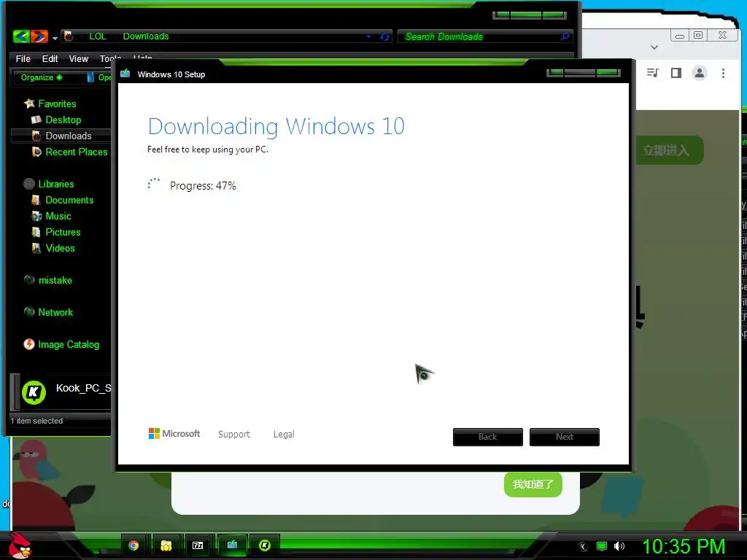
Task: Open the Pictures library
Action: 63,233
